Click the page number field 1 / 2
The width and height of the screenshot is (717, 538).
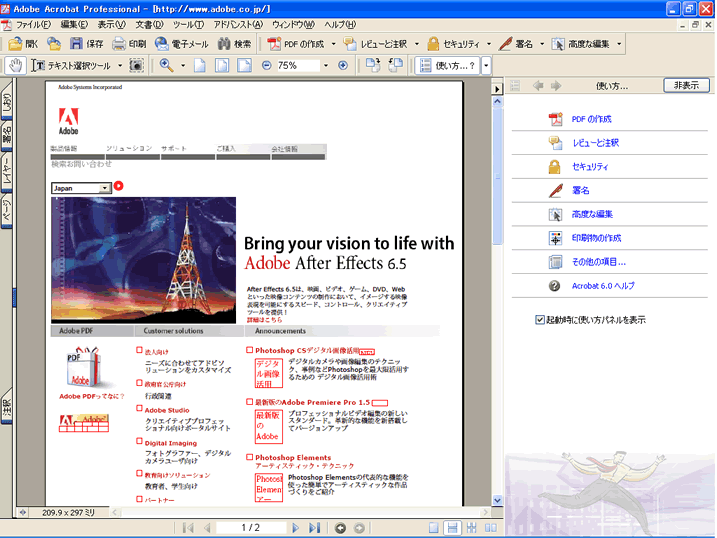(251, 528)
